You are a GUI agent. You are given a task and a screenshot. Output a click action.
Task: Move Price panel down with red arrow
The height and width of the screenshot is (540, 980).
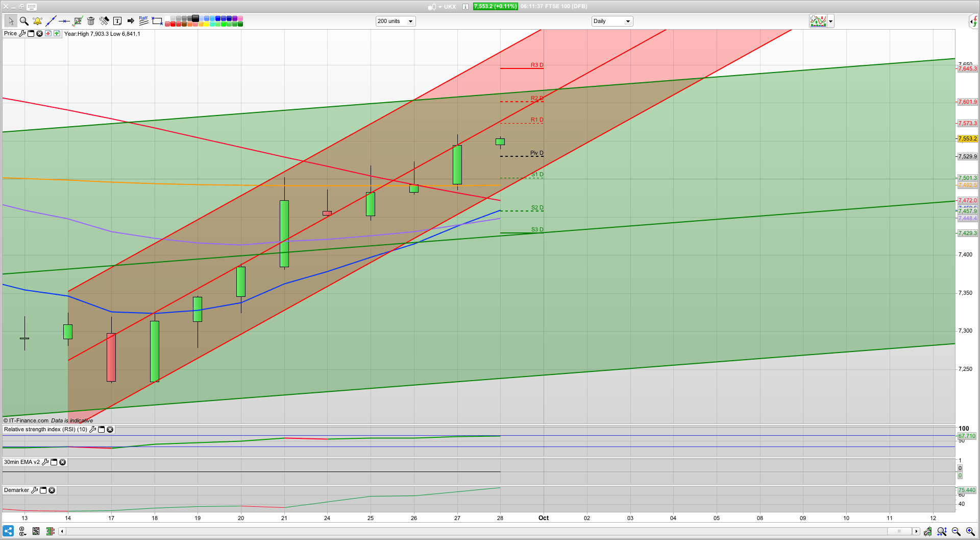pos(48,34)
